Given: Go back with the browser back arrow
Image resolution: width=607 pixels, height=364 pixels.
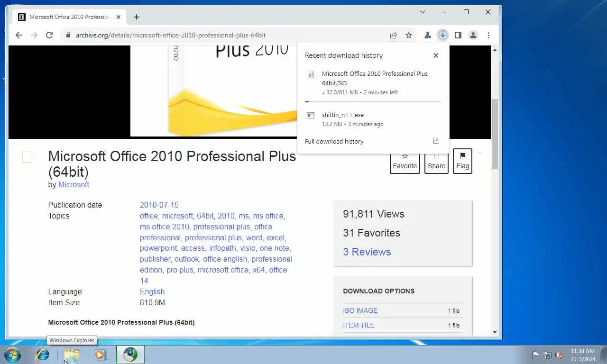Looking at the screenshot, I should tap(19, 35).
